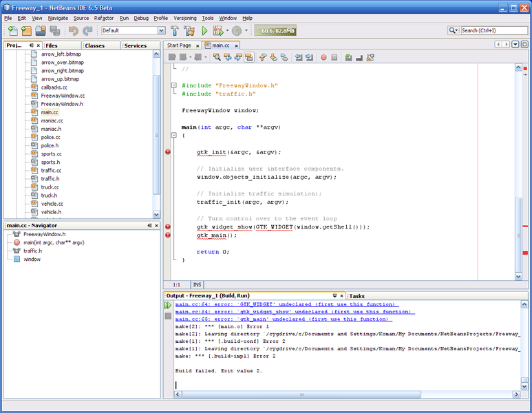This screenshot has width=532, height=413.
Task: Minimize the Output window via its arrow
Action: click(x=334, y=295)
